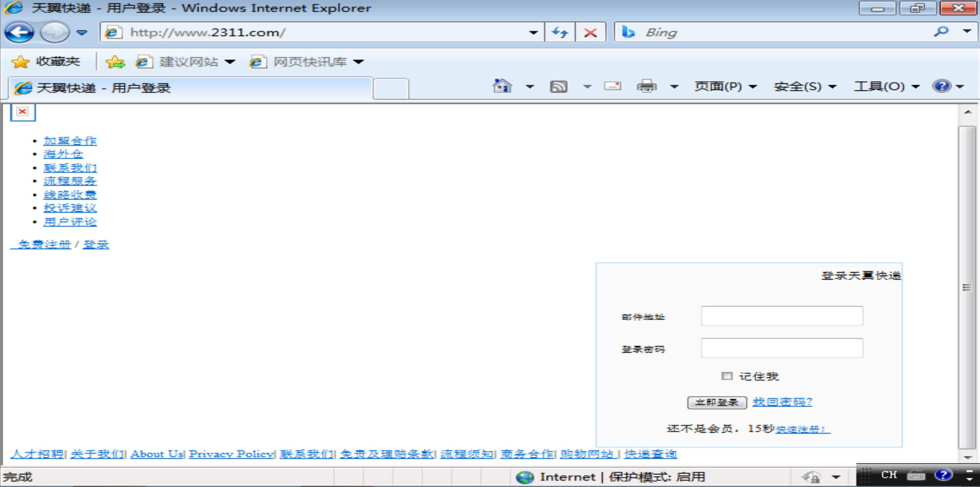Click the Read mail icon
The height and width of the screenshot is (487, 980).
click(x=612, y=87)
